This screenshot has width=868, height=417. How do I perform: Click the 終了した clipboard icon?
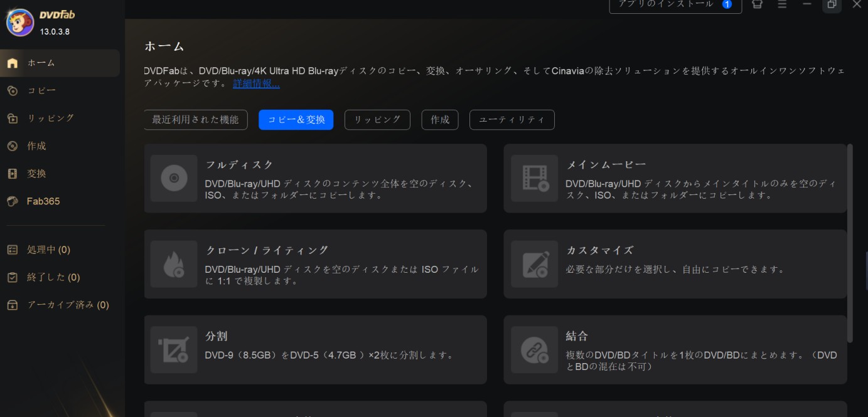[x=13, y=277]
